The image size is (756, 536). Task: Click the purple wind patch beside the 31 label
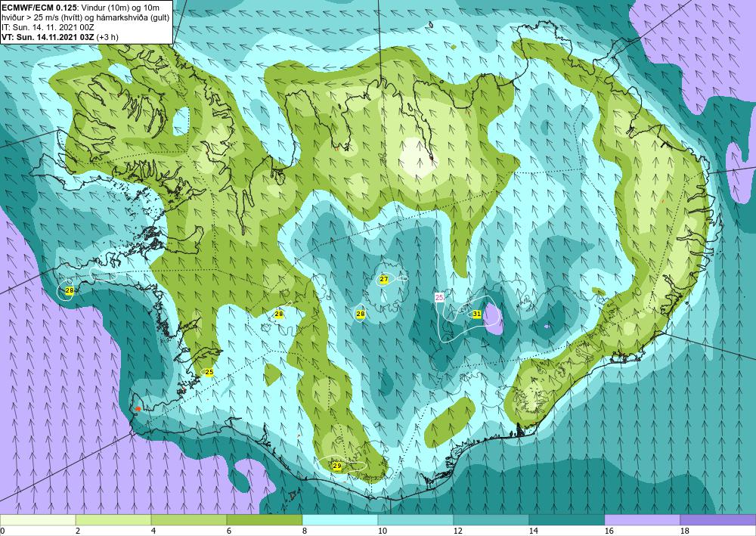click(493, 319)
